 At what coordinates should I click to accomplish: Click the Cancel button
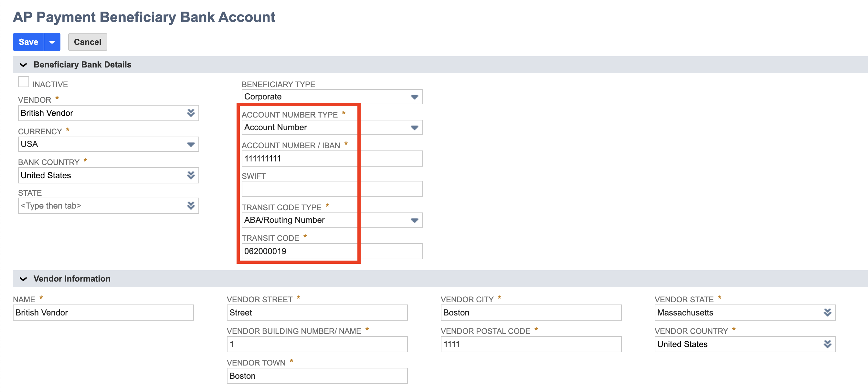tap(88, 42)
